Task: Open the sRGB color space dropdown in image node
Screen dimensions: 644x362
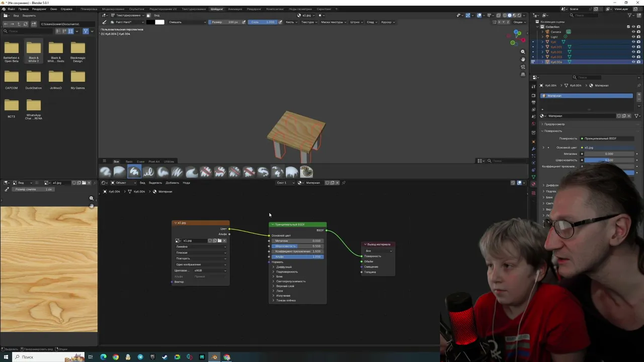Action: coord(210,270)
